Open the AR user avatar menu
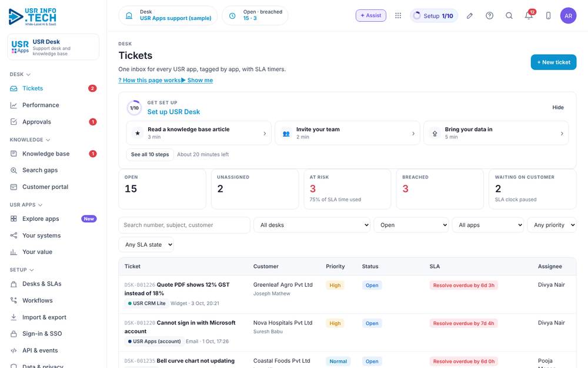Image resolution: width=588 pixels, height=368 pixels. 568,15
